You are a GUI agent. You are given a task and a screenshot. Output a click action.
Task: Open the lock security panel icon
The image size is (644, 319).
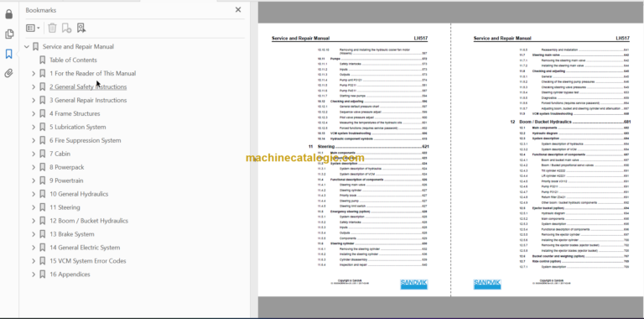pyautogui.click(x=8, y=14)
